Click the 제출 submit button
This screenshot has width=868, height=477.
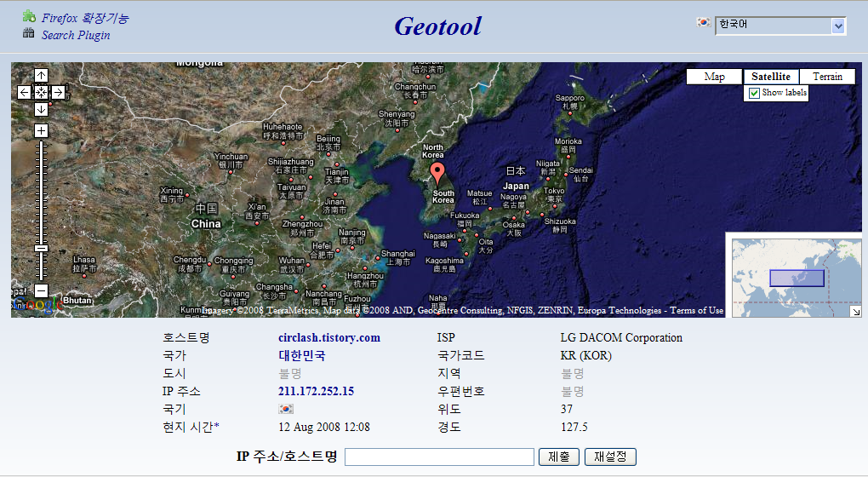pyautogui.click(x=559, y=457)
